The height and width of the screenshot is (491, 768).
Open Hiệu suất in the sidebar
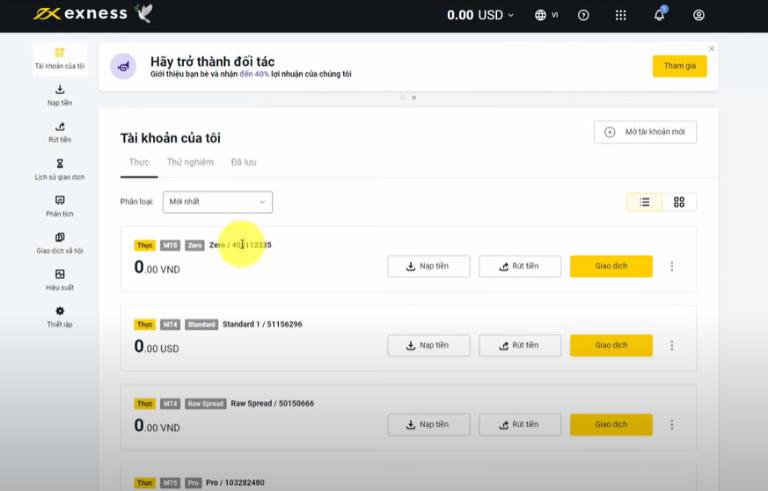click(60, 280)
